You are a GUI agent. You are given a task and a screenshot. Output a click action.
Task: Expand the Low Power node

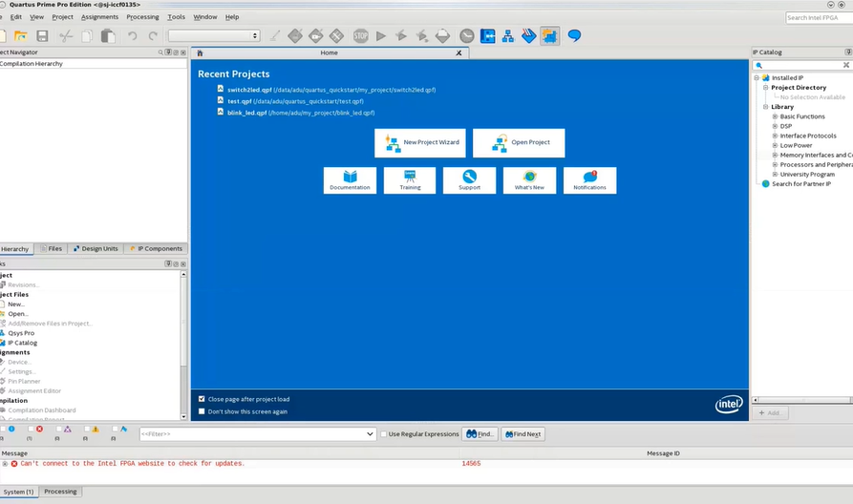[x=776, y=146]
